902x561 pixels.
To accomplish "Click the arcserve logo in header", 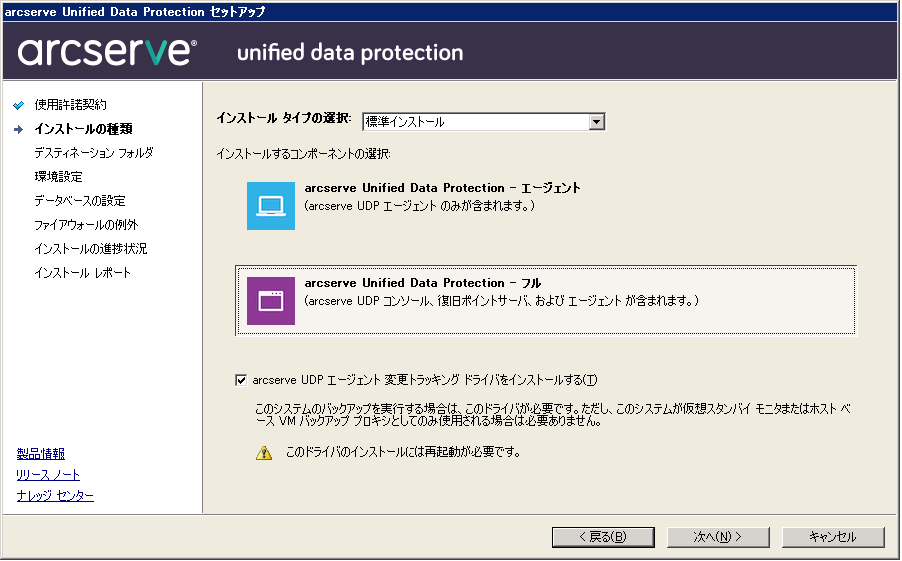I will [107, 52].
